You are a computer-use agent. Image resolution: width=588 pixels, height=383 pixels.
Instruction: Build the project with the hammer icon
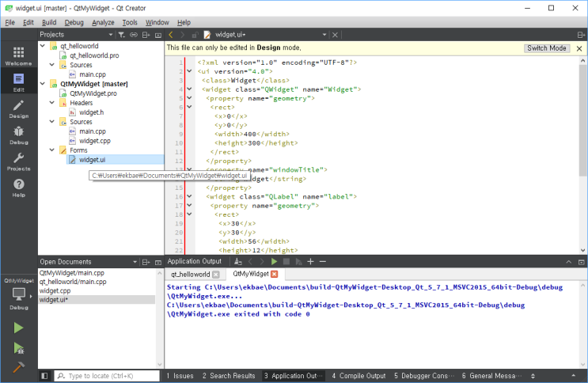click(x=18, y=367)
